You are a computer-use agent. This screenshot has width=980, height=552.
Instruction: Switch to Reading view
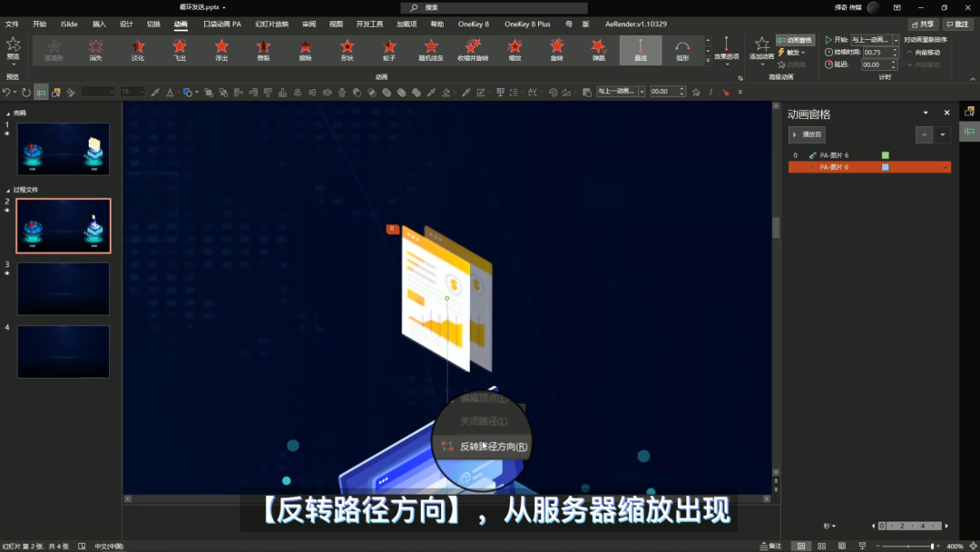point(842,546)
